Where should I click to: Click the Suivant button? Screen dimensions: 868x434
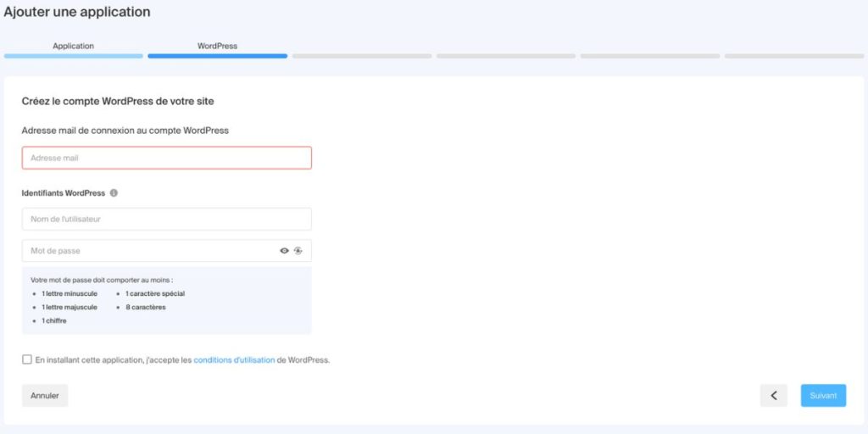823,396
